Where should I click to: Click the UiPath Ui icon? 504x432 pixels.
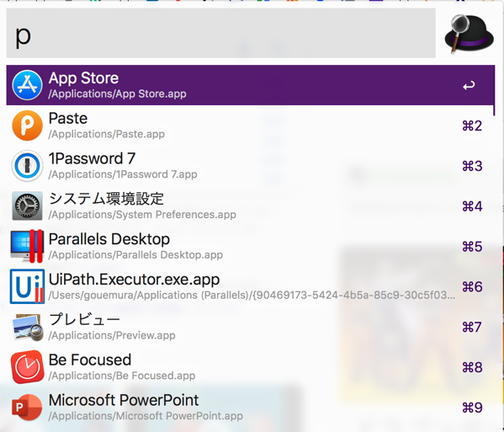click(27, 286)
